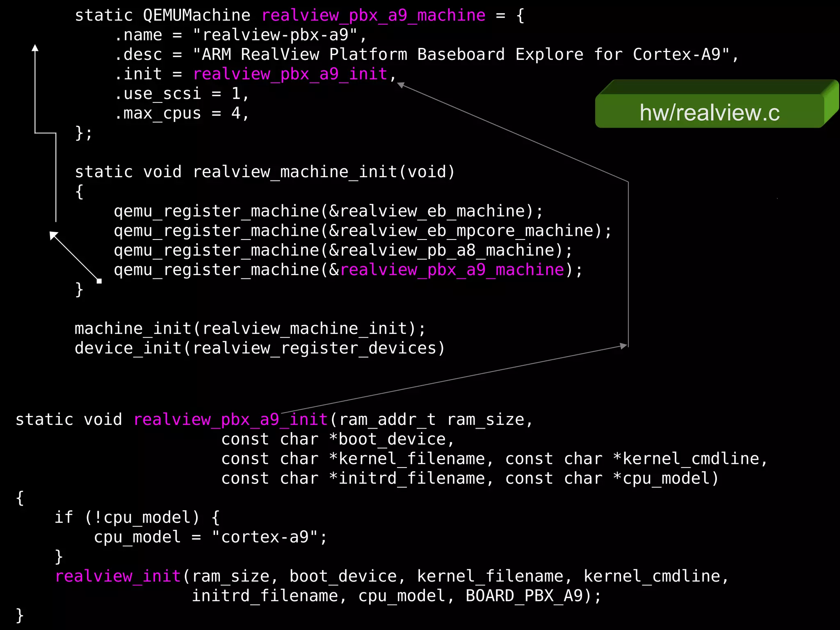The width and height of the screenshot is (840, 630).
Task: Click cpu_model = "cortex-a9" assignment
Action: pos(211,537)
